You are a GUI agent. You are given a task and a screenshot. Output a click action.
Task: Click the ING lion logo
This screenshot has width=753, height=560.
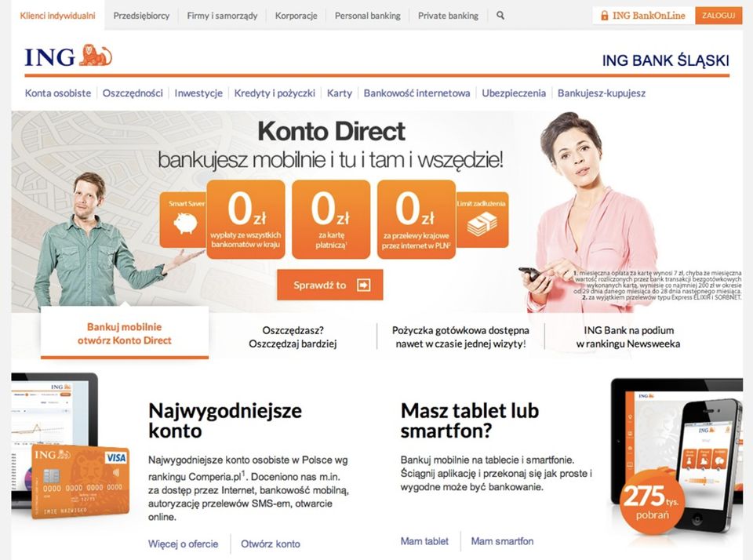click(x=95, y=55)
